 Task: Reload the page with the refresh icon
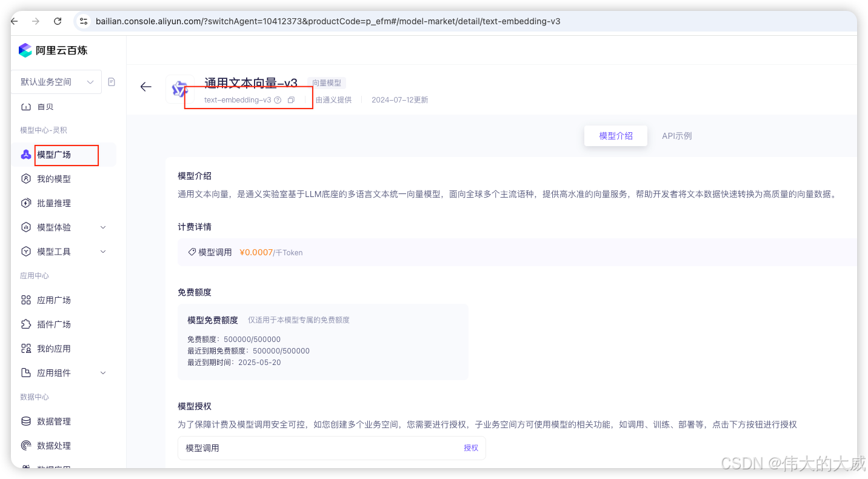coord(58,21)
